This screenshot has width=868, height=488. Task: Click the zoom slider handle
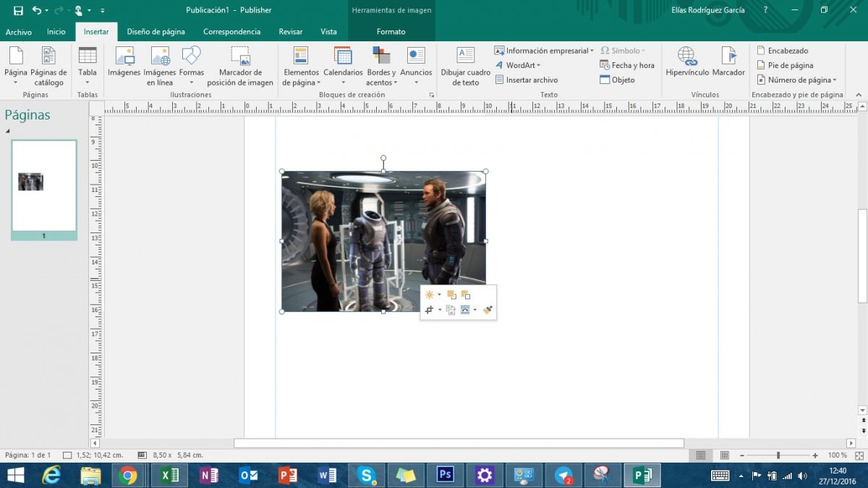pos(778,455)
